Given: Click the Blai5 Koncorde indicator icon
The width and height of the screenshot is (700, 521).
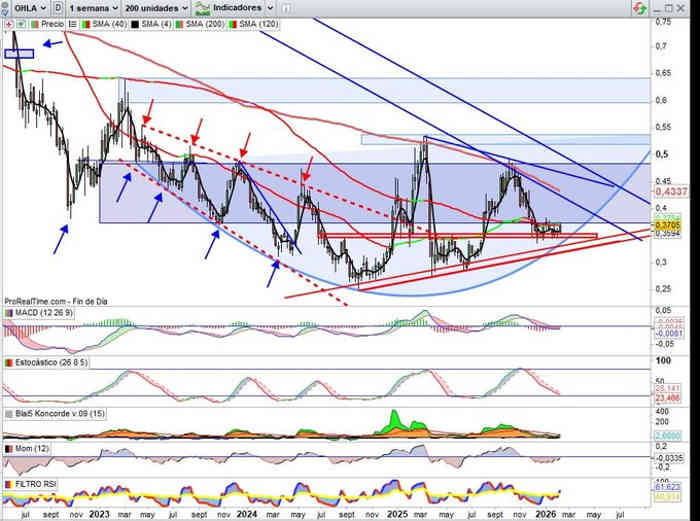Looking at the screenshot, I should (x=9, y=412).
